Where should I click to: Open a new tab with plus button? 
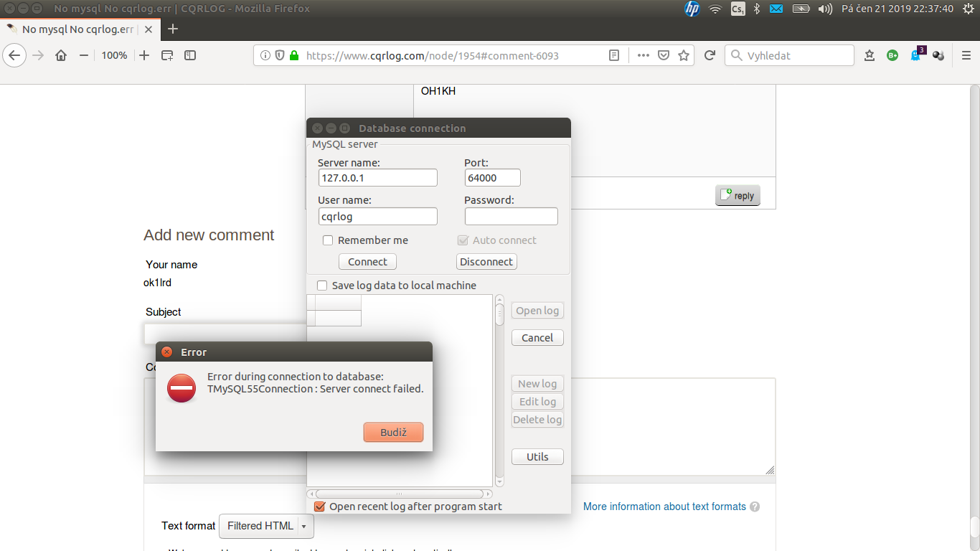(x=173, y=29)
